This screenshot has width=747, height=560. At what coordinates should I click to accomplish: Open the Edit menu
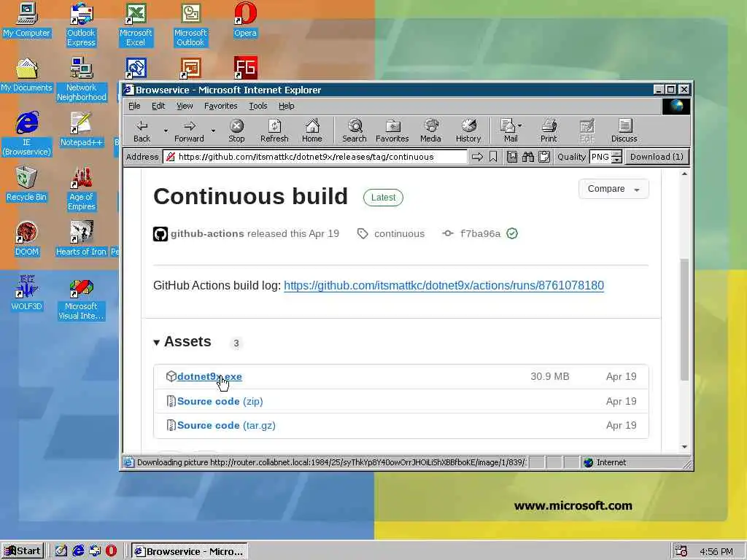(x=158, y=106)
